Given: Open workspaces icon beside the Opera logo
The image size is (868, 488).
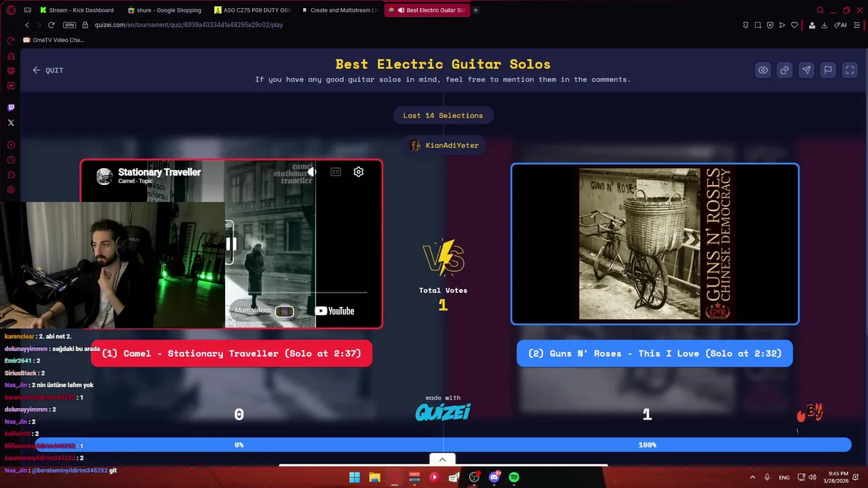Looking at the screenshot, I should coord(27,10).
